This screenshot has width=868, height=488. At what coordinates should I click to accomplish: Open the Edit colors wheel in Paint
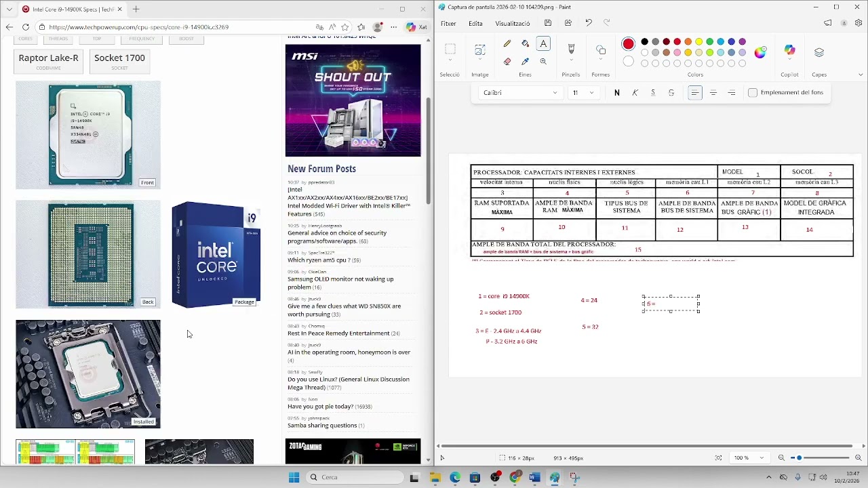click(760, 52)
